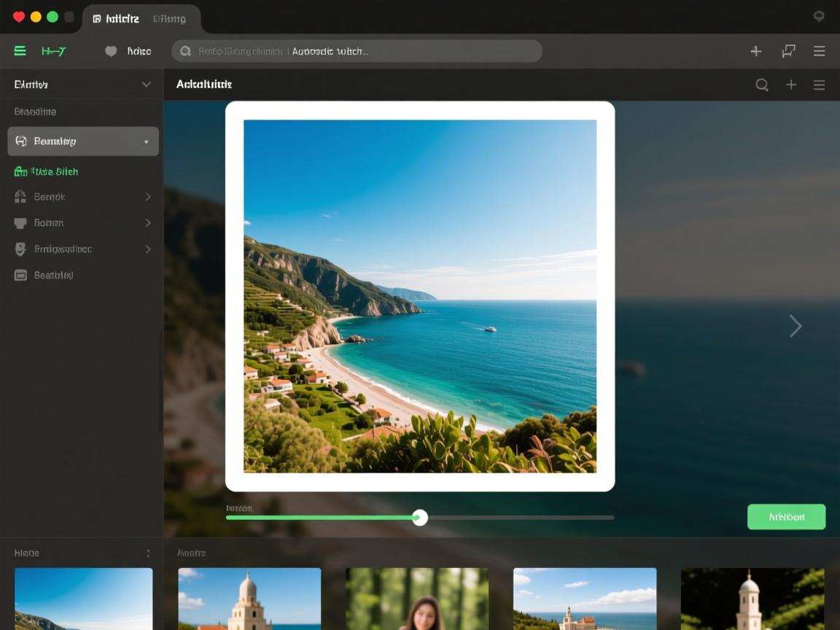The height and width of the screenshot is (630, 840).
Task: Go to next photo with right arrow
Action: 796,326
